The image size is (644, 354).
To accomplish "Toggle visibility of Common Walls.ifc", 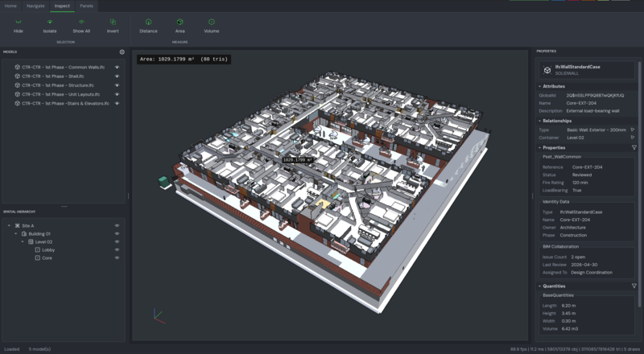I will tap(117, 67).
